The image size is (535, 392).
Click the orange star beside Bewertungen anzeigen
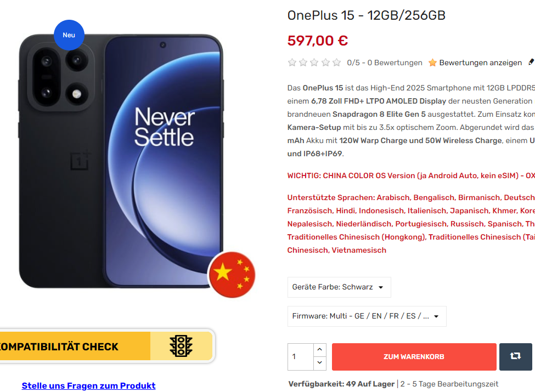(432, 63)
